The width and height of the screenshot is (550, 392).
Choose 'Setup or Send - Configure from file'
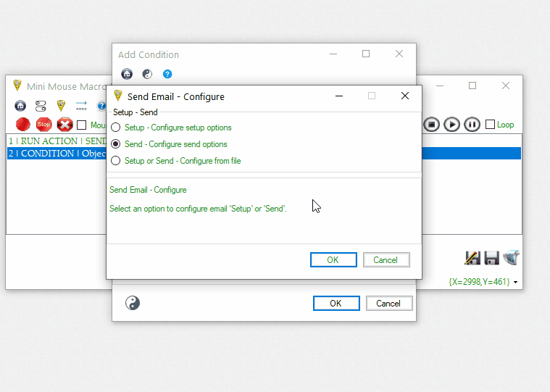coord(116,161)
